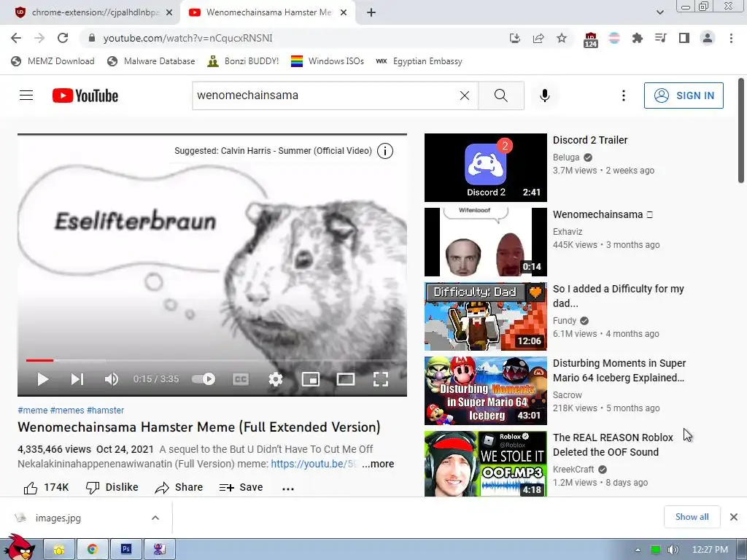Open the Egyptian Embassy bookmark
The image size is (747, 560).
click(x=419, y=61)
